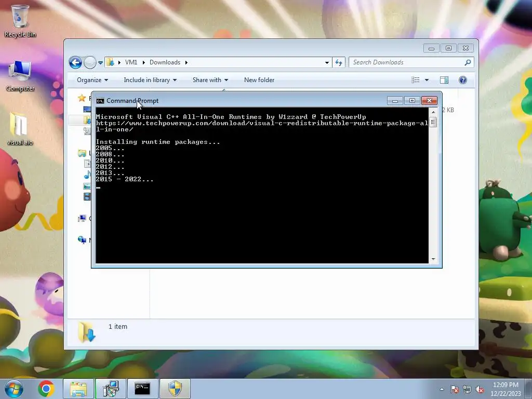Refresh the Downloads folder view
Image resolution: width=532 pixels, height=399 pixels.
coord(339,62)
